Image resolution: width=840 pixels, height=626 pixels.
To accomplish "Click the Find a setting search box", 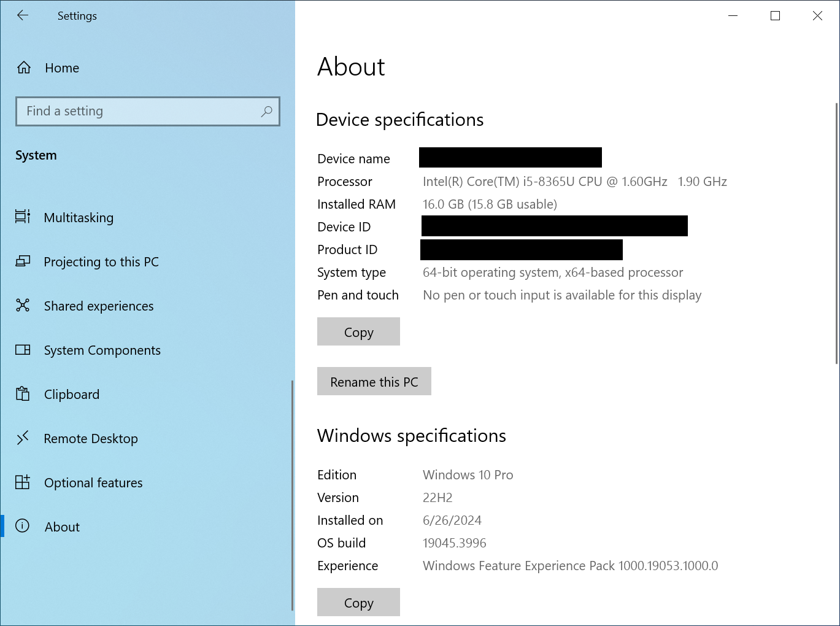I will click(x=148, y=111).
